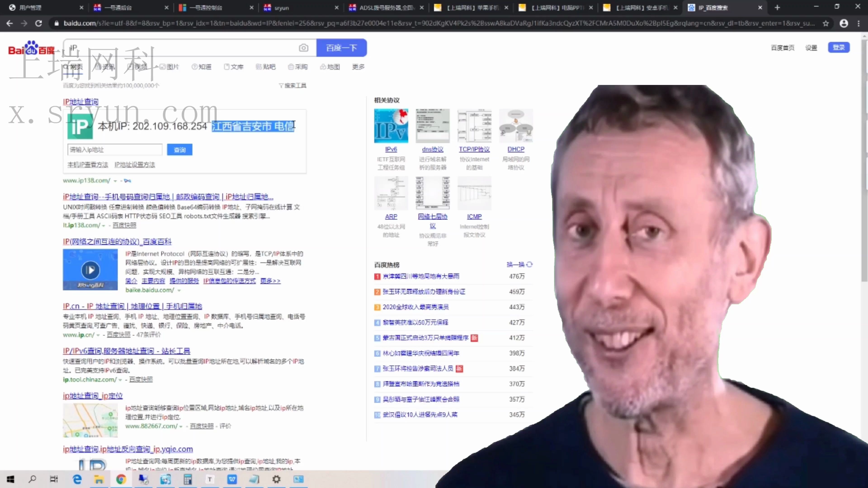Expand arrow beside ip.tool.chinaz.com/

point(120,380)
